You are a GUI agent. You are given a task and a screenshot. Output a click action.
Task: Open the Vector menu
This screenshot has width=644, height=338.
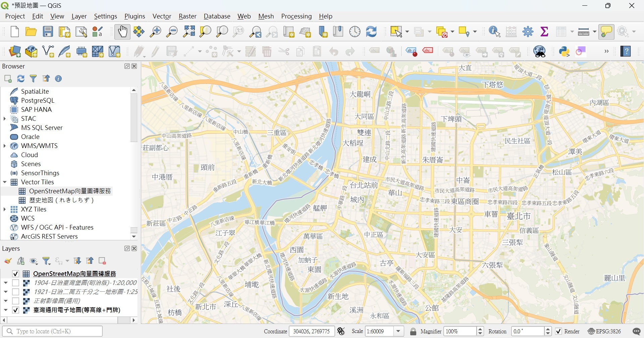point(162,16)
